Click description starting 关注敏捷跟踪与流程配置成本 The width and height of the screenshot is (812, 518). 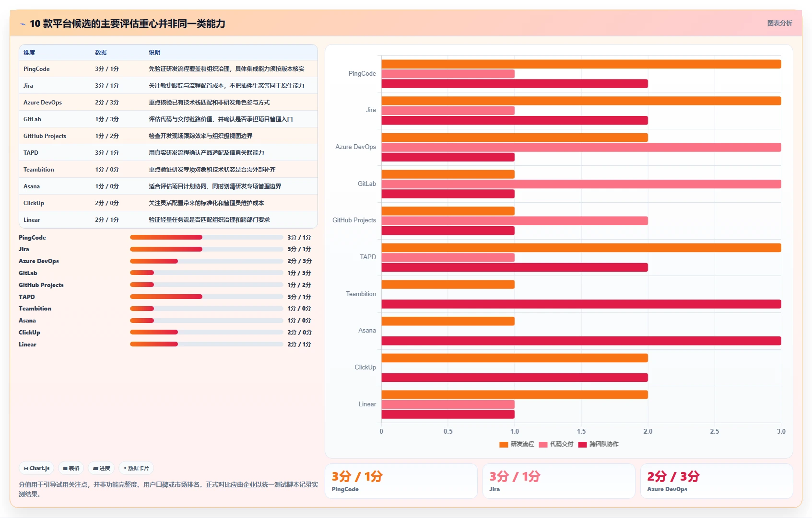tap(226, 86)
